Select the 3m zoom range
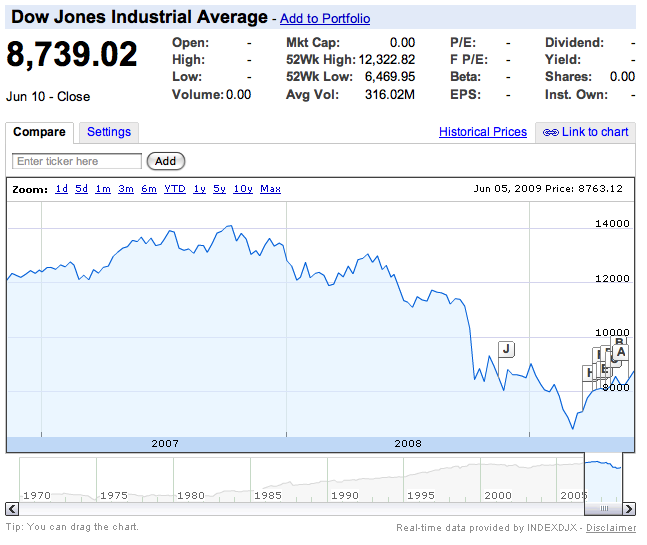The height and width of the screenshot is (545, 647). click(x=126, y=189)
